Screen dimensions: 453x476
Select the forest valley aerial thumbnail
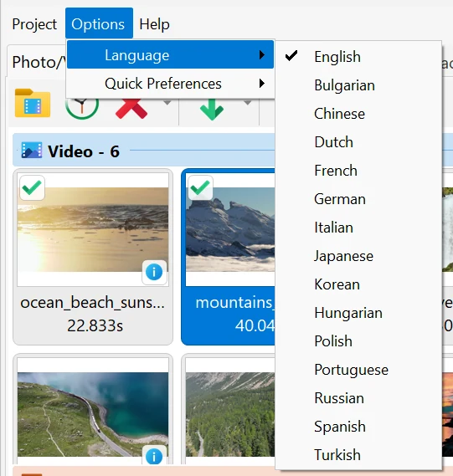[x=230, y=414]
